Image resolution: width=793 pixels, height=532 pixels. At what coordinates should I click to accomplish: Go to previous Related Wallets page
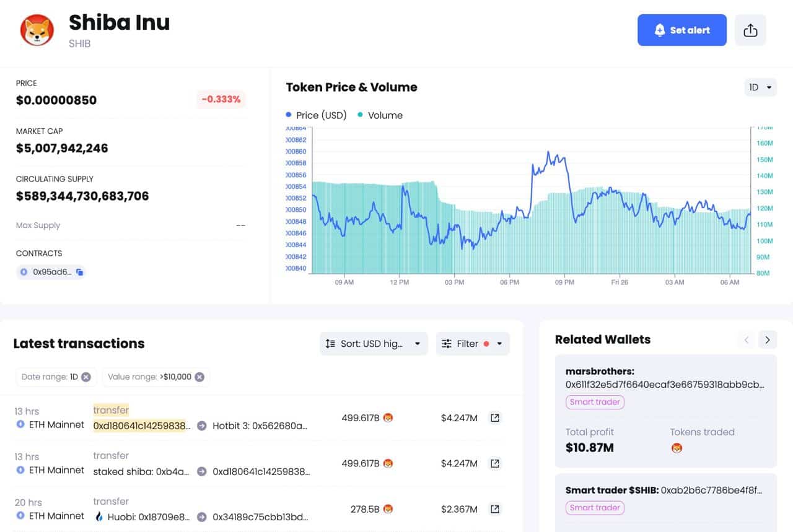pos(747,339)
